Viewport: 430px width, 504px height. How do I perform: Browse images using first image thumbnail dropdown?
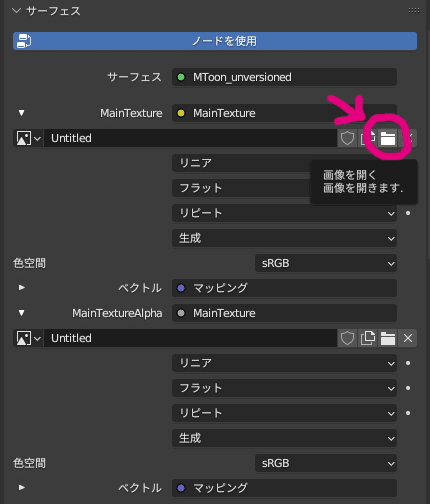(28, 138)
